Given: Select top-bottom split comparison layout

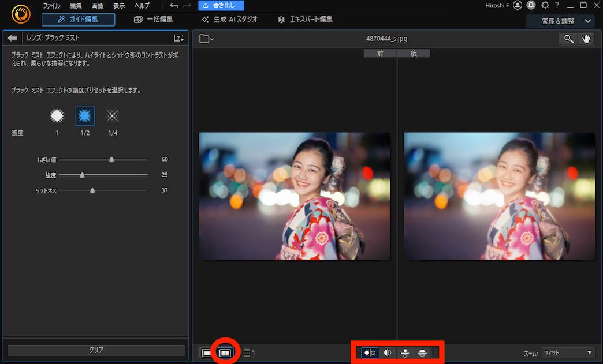Looking at the screenshot, I should 422,352.
